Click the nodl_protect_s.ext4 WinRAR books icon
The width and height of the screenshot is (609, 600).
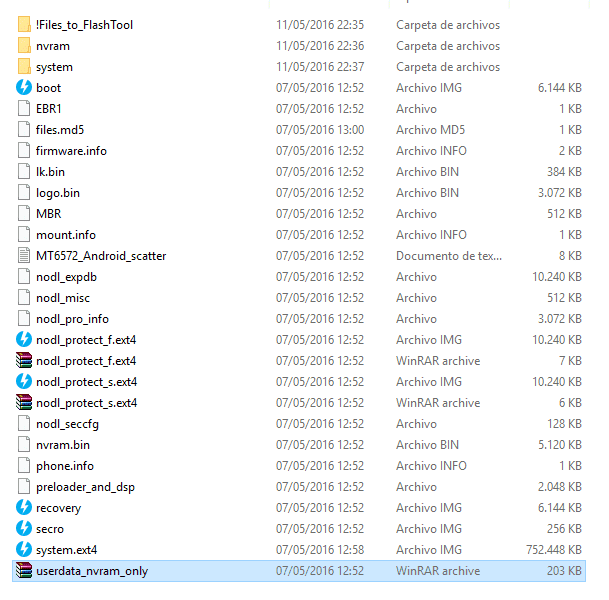coord(24,402)
